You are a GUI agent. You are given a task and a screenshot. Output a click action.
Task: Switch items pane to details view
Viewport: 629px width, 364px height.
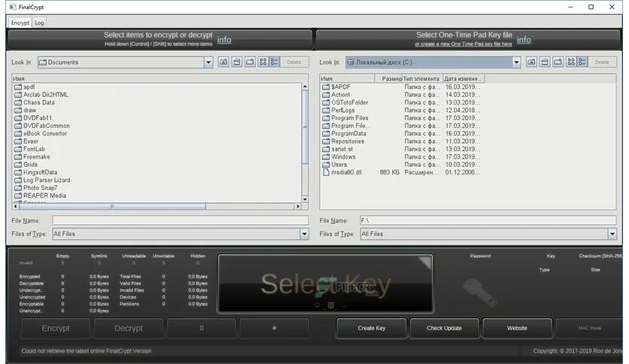pyautogui.click(x=275, y=62)
